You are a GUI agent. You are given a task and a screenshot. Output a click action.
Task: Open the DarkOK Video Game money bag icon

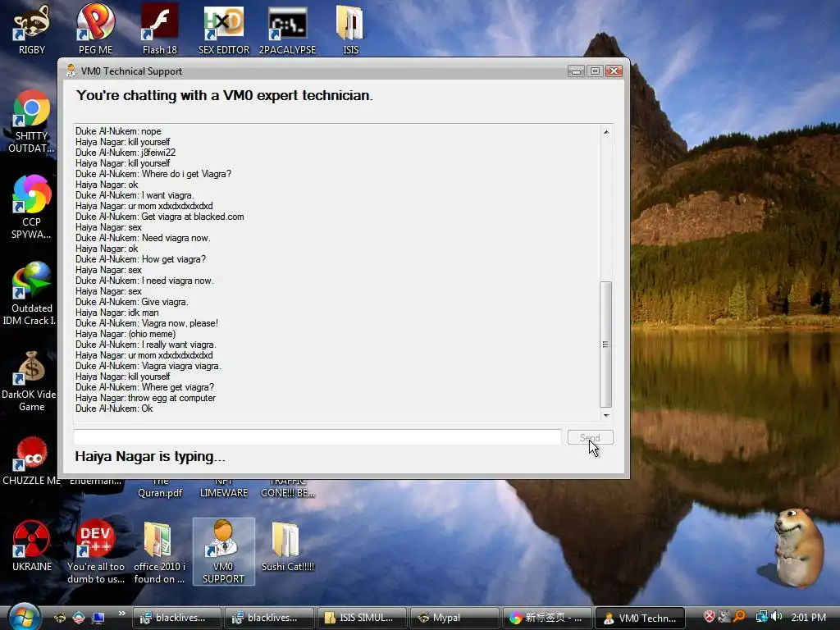(x=30, y=381)
